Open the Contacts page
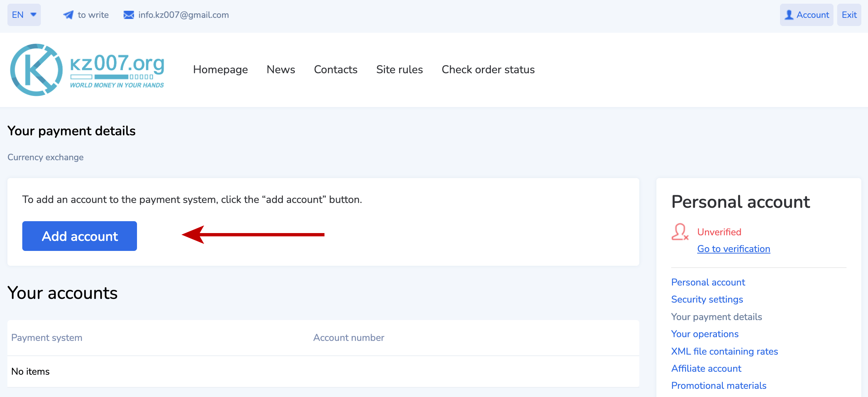The width and height of the screenshot is (868, 397). pyautogui.click(x=335, y=70)
